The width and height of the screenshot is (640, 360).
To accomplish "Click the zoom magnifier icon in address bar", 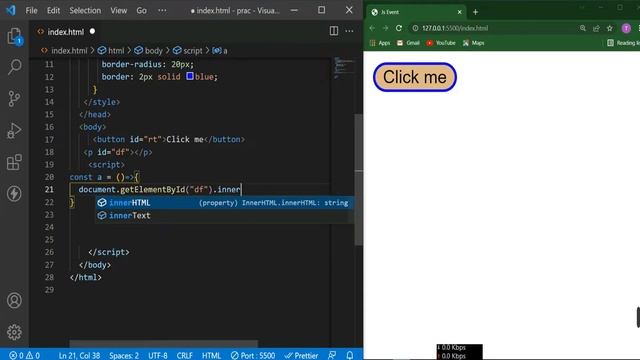I will (x=582, y=28).
